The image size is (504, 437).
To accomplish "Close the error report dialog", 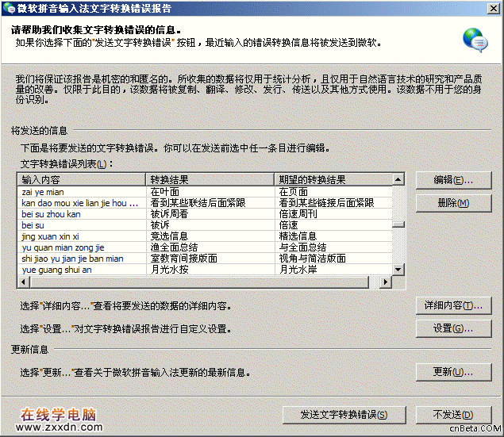I will click(x=494, y=9).
